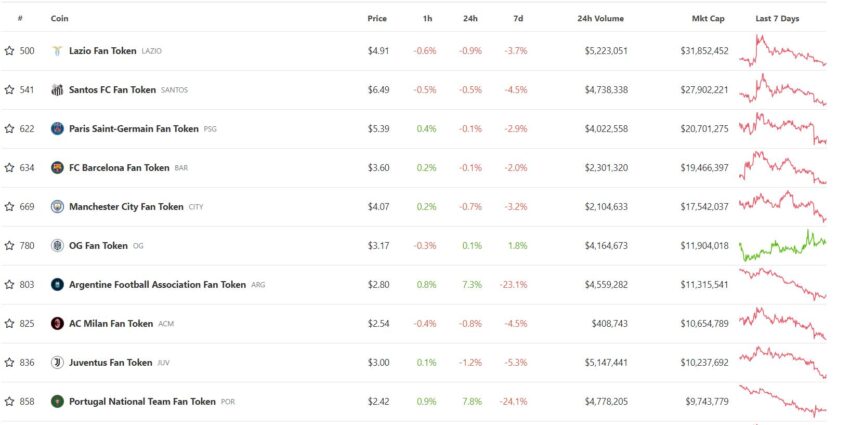850x425 pixels.
Task: Sort by the Coin column header
Action: pyautogui.click(x=60, y=18)
